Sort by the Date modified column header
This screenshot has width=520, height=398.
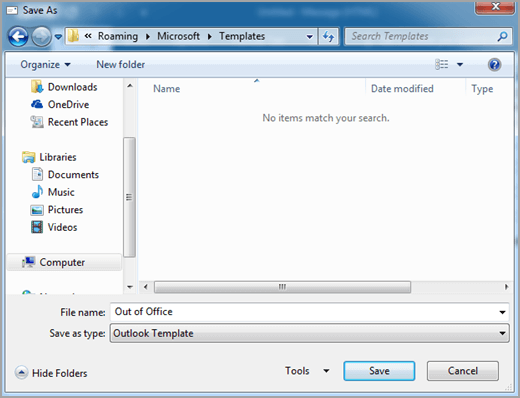tap(402, 89)
